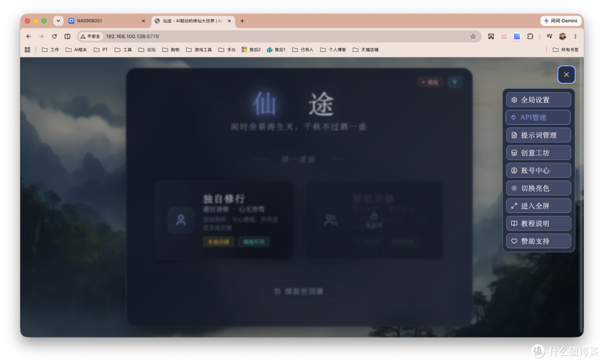Open 提示词管理 prompt management
The height and width of the screenshot is (364, 604).
(538, 135)
